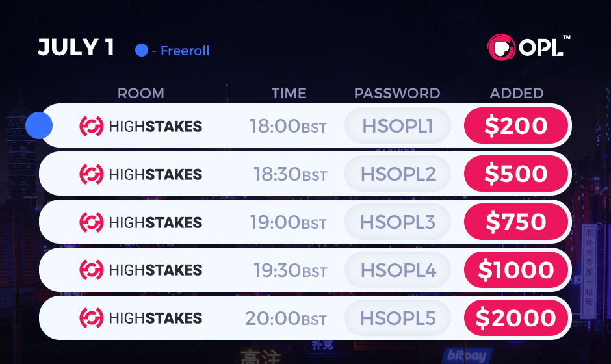Select the HSOPL2 password field
The width and height of the screenshot is (611, 364).
397,174
